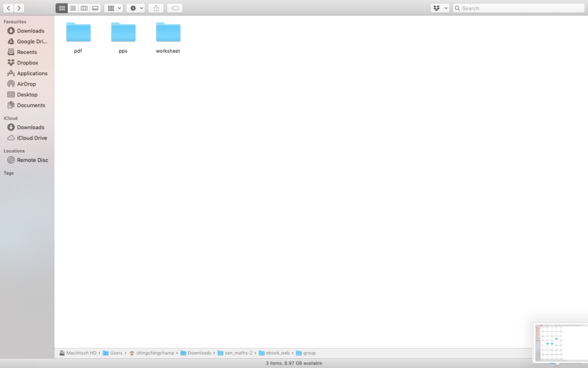Switch to icon view

click(x=61, y=8)
